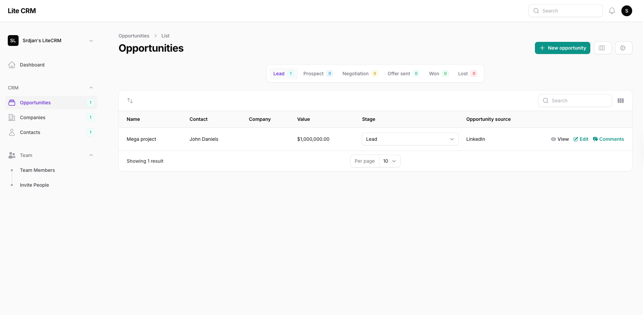Edit the Mega project opportunity
This screenshot has height=315, width=644.
click(581, 139)
